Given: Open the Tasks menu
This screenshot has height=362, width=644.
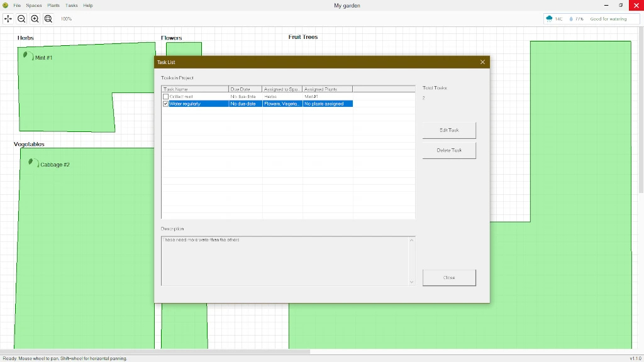Looking at the screenshot, I should 70,5.
